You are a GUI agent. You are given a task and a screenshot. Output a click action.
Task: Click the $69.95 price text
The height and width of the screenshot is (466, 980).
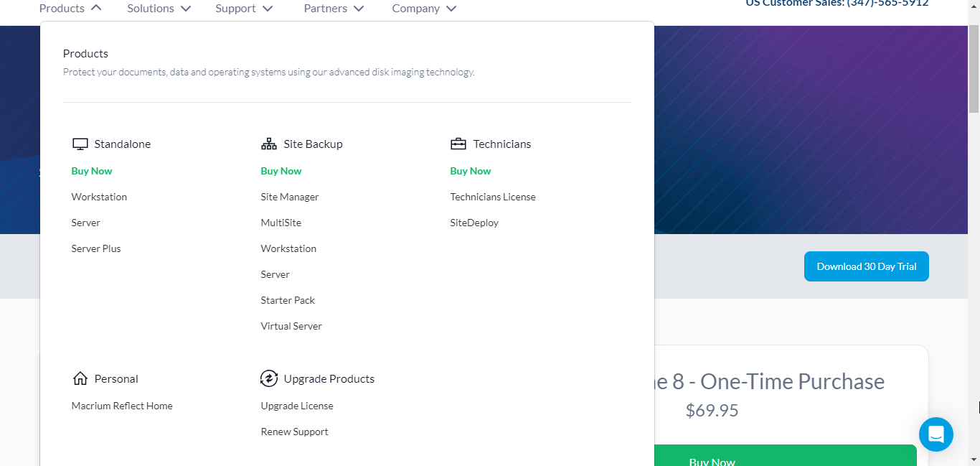[712, 410]
